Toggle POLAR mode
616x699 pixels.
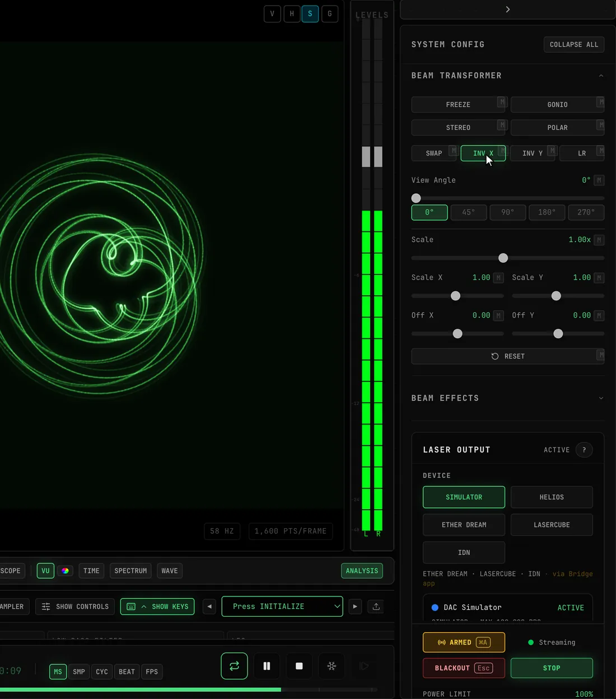(557, 128)
